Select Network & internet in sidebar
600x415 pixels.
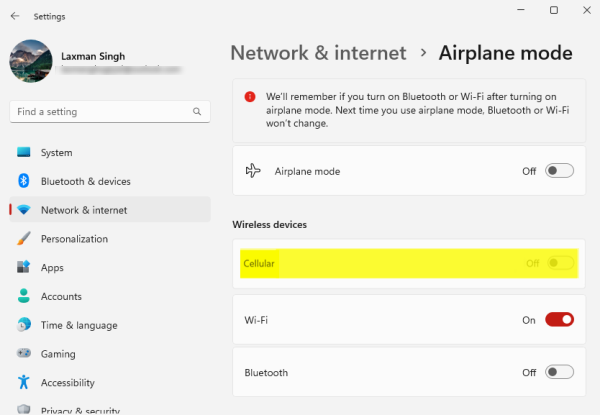pos(84,210)
